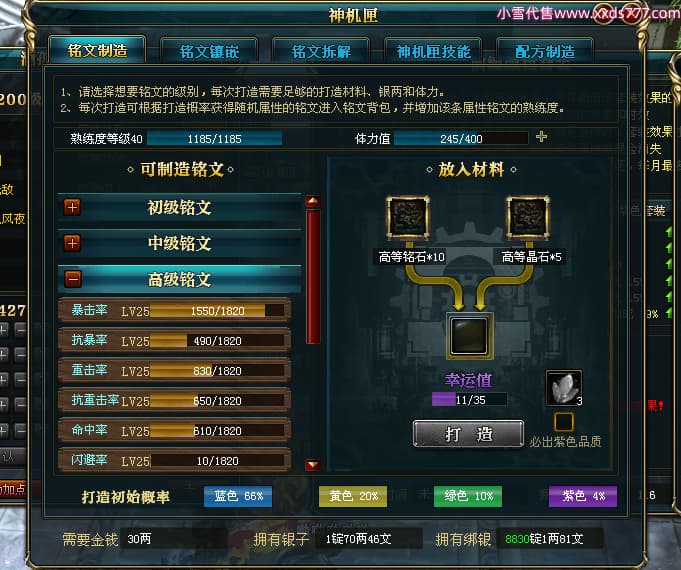
Task: Click the 打造 forge button
Action: pos(468,434)
